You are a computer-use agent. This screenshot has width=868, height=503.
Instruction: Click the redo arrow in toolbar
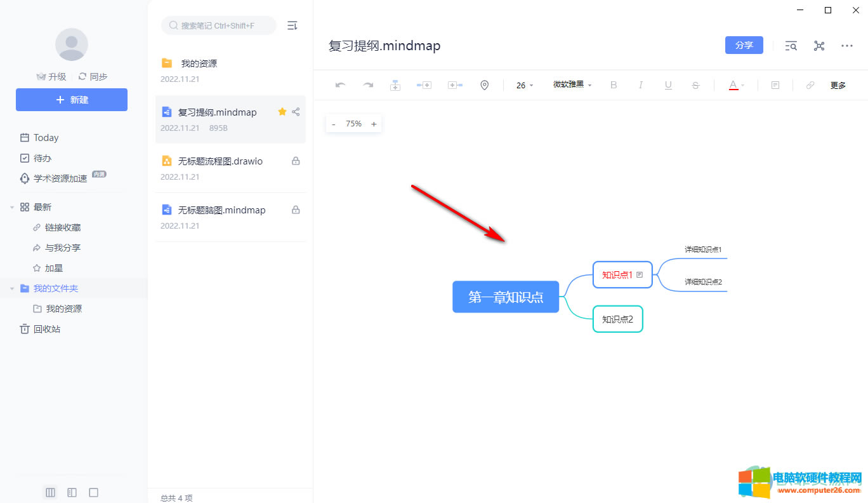[368, 85]
